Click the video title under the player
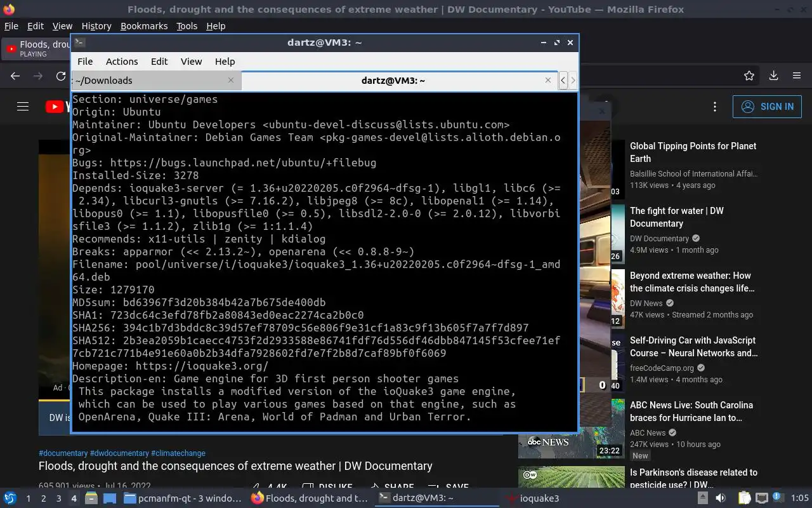The height and width of the screenshot is (508, 812). pos(235,466)
